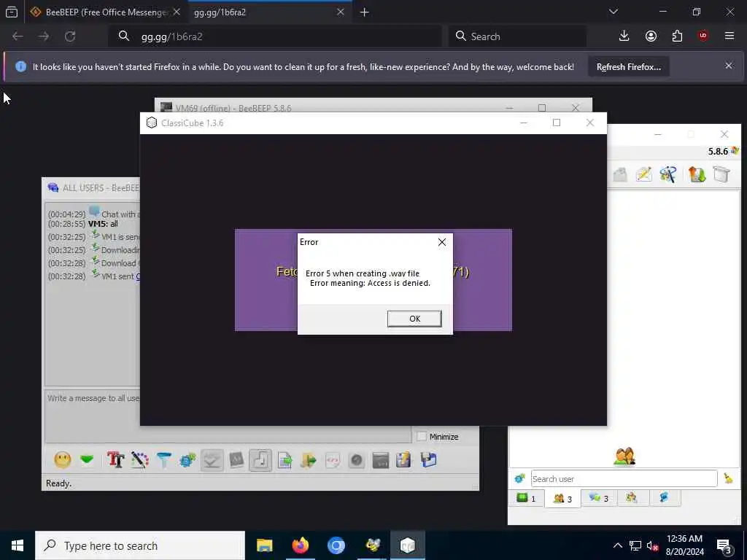The height and width of the screenshot is (560, 747).
Task: Click the white box icon in BeeBEEP toolbar
Action: coord(721,174)
